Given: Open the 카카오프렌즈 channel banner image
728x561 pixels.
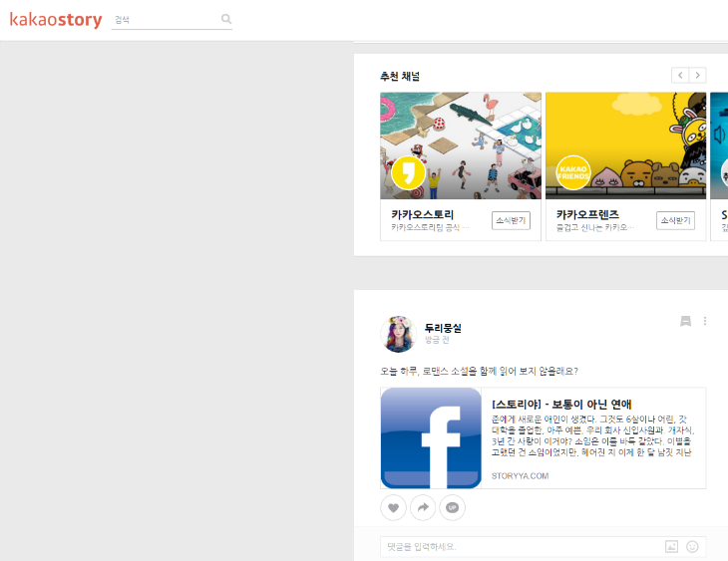Looking at the screenshot, I should [626, 145].
